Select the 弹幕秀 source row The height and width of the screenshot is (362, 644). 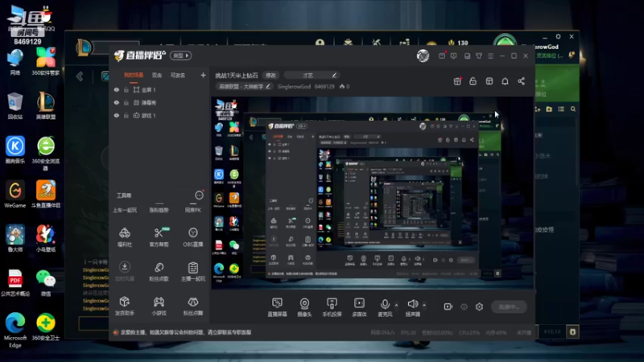tap(159, 103)
